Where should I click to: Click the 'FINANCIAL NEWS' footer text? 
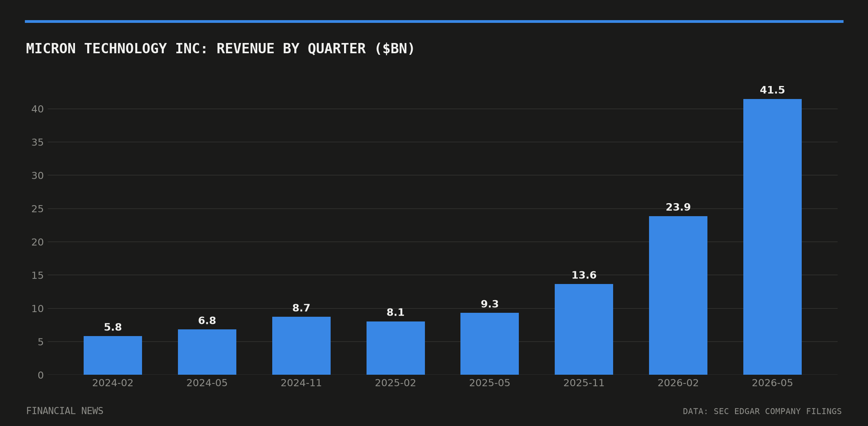point(65,411)
